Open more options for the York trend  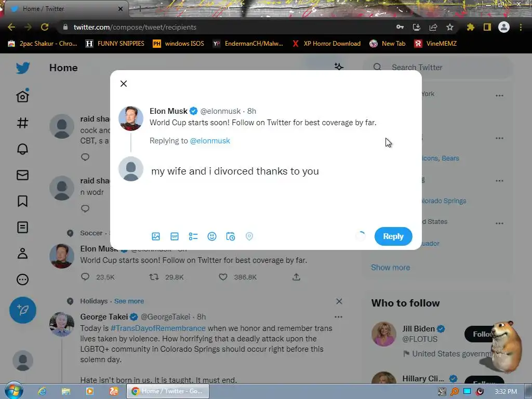click(x=499, y=96)
